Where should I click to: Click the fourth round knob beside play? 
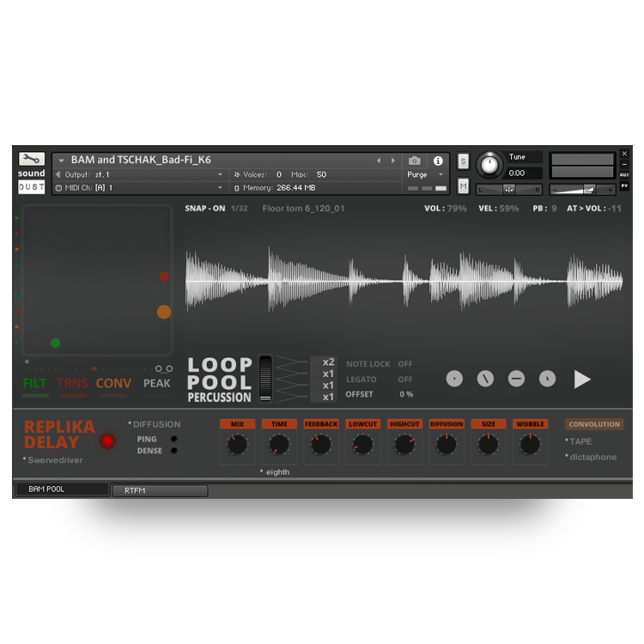coord(547,379)
